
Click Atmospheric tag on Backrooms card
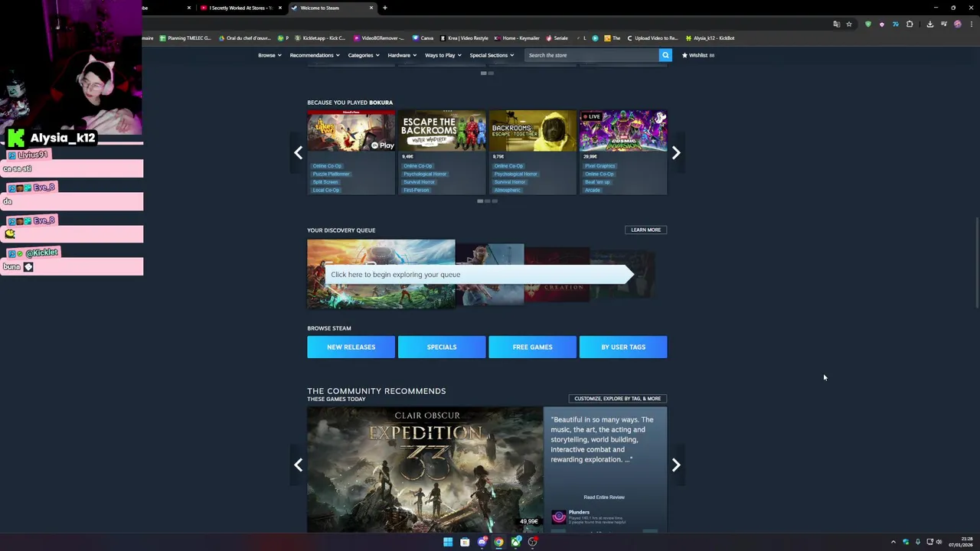coord(507,190)
